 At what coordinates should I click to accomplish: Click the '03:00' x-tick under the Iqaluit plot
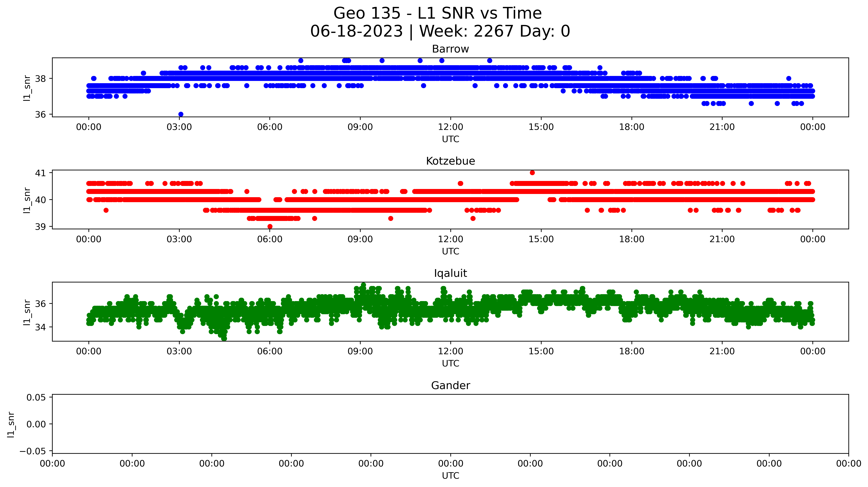point(179,351)
